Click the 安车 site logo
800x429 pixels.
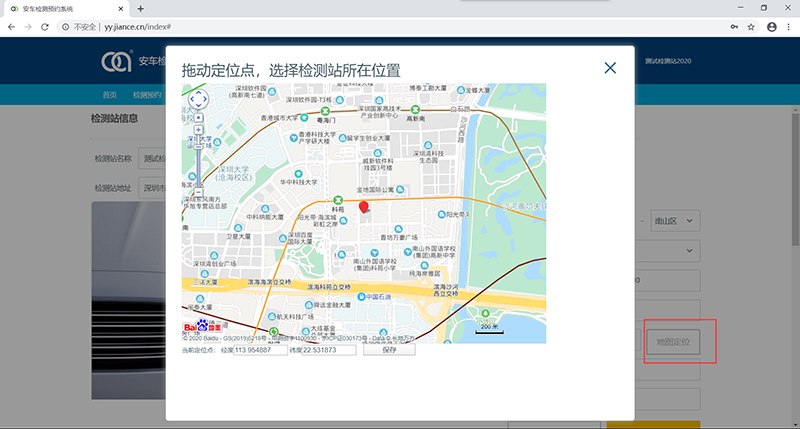pyautogui.click(x=117, y=62)
